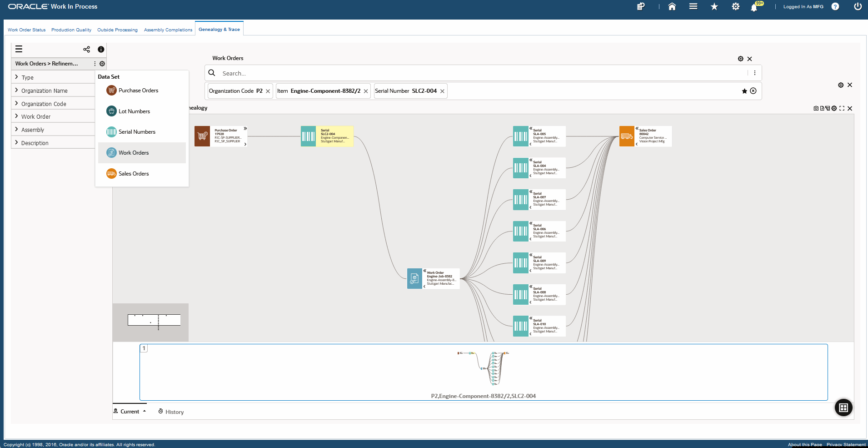
Task: Select Serial SLA-010 node
Action: pos(539,326)
